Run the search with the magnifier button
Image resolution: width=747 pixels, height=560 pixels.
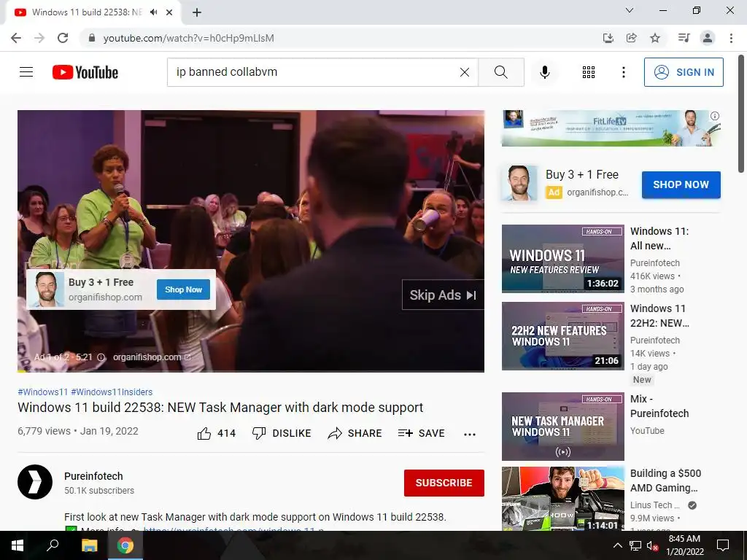click(x=501, y=72)
